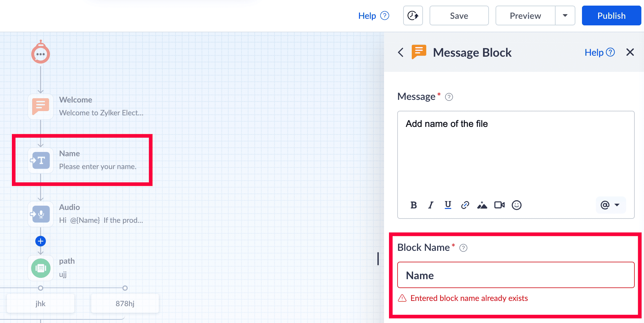Click the Bold formatting icon

tap(413, 205)
